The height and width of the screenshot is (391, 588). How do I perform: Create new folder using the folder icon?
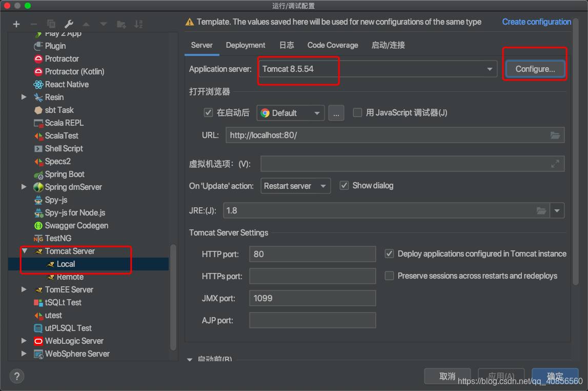121,25
